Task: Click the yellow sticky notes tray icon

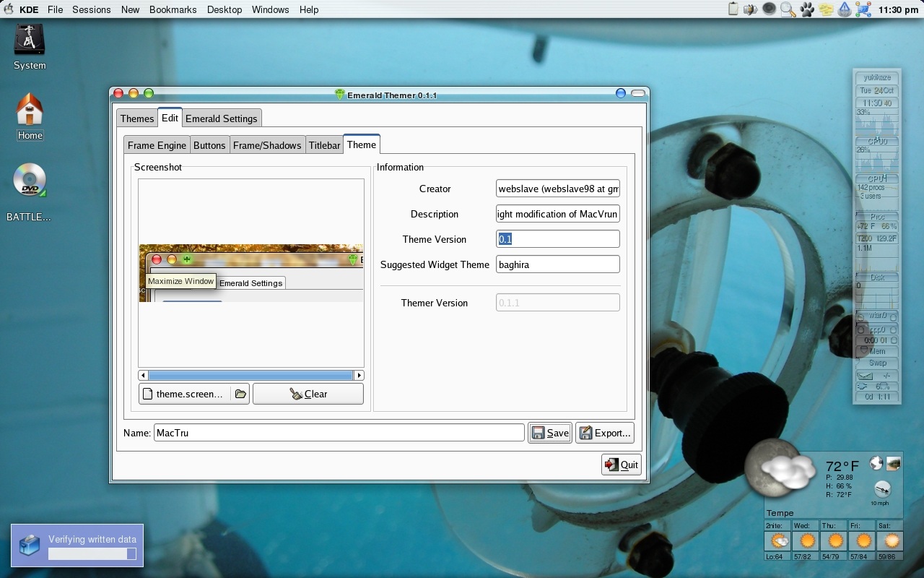Action: click(826, 9)
